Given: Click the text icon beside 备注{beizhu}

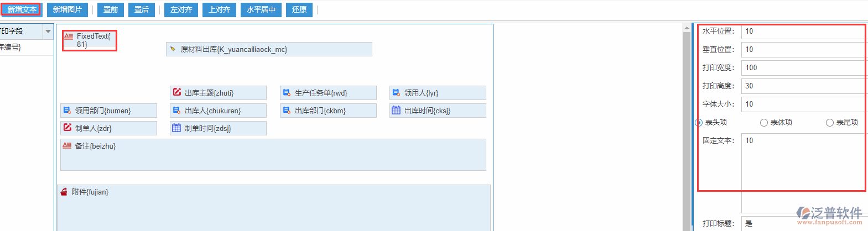Looking at the screenshot, I should [x=67, y=145].
